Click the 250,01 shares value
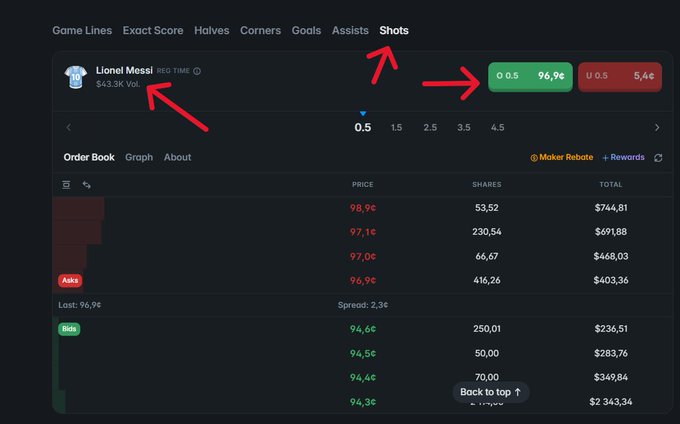680x424 pixels. click(x=487, y=329)
